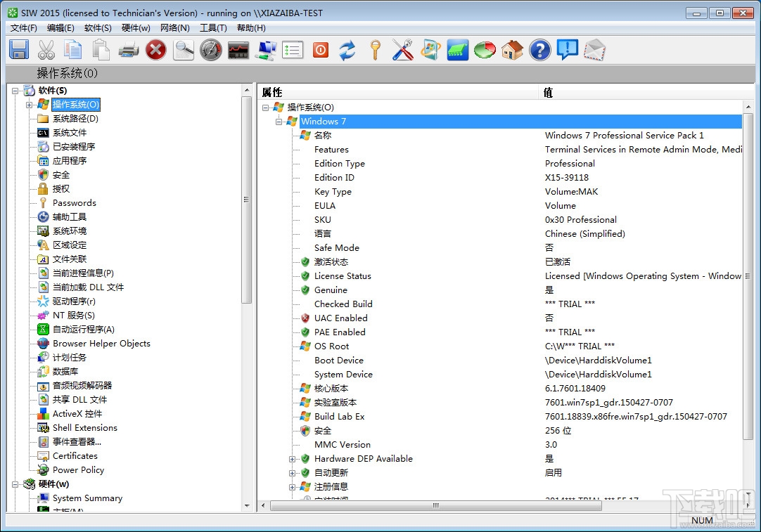Select 系统路径(D) in the tree
Image resolution: width=761 pixels, height=532 pixels.
click(x=75, y=119)
